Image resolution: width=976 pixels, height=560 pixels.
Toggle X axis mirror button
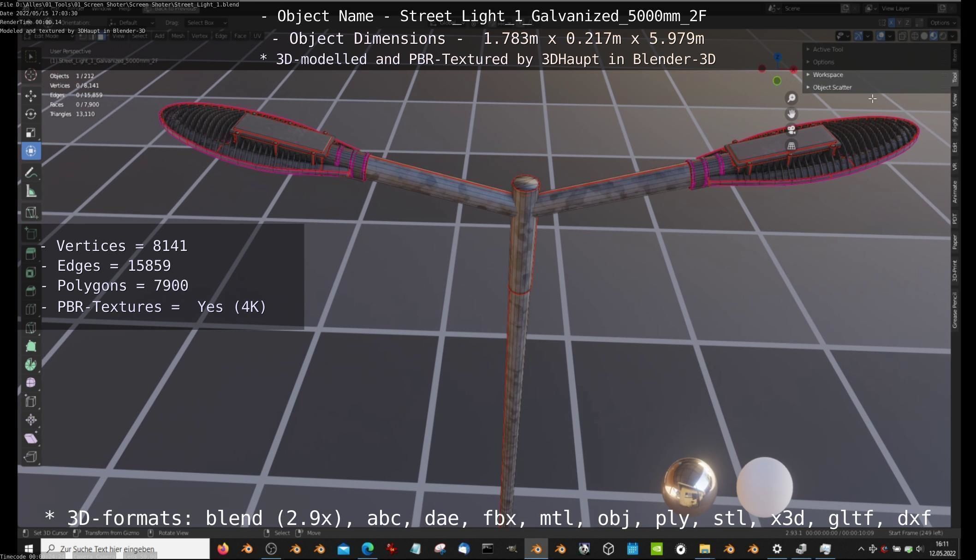click(891, 23)
